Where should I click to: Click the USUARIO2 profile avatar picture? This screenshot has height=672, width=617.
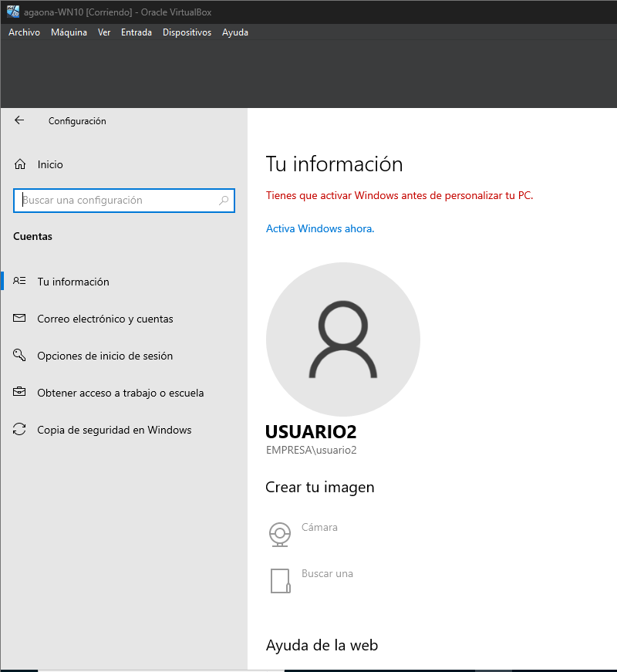(343, 340)
